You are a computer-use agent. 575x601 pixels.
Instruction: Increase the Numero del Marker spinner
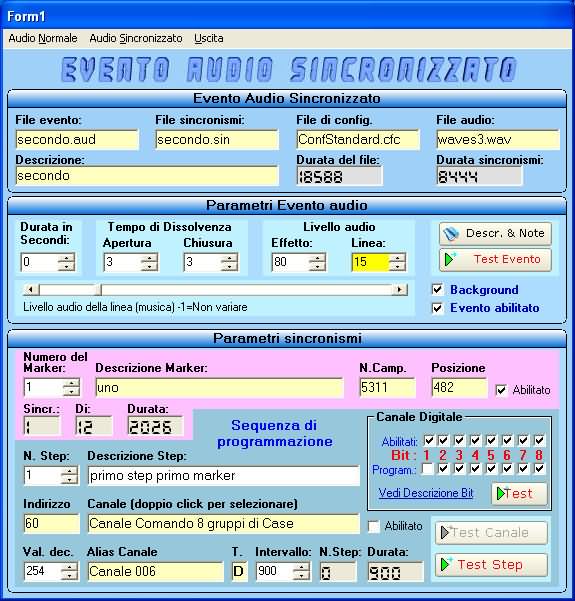coord(71,383)
